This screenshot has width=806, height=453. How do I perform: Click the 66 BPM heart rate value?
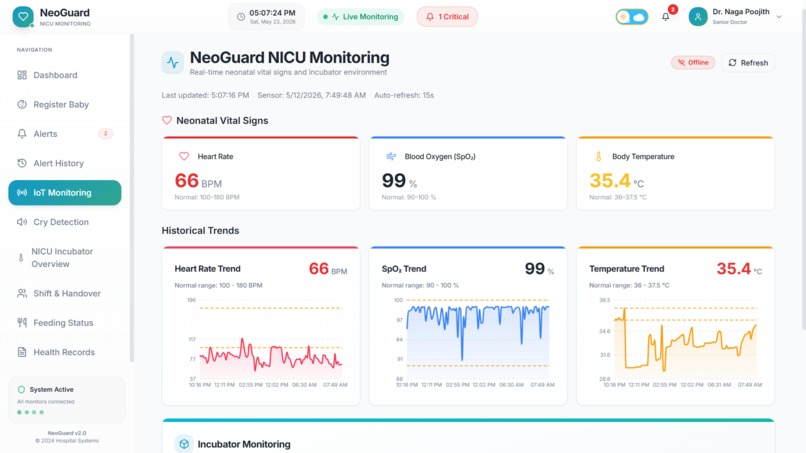198,181
